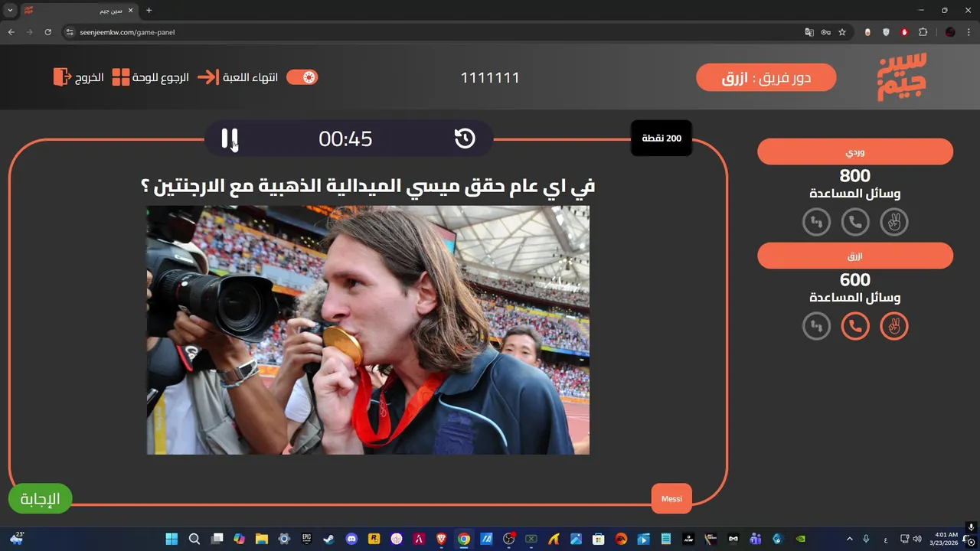Open the saved passwords key icon

point(825,32)
